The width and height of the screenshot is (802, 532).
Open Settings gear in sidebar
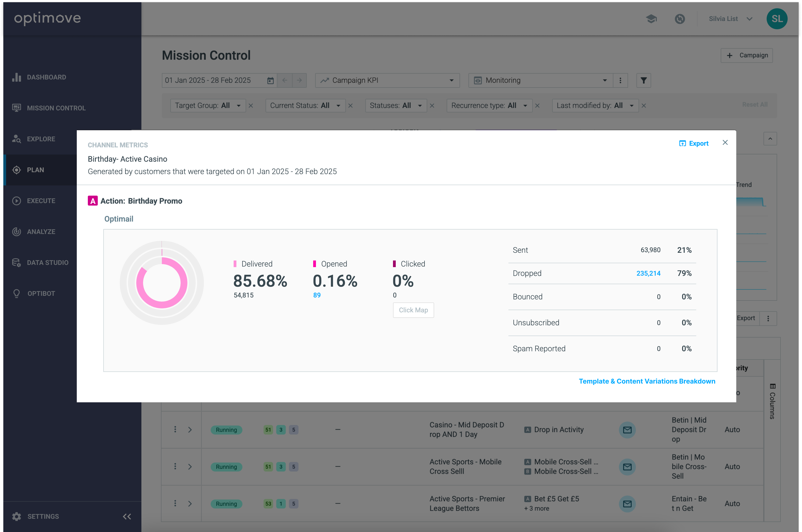(x=16, y=516)
